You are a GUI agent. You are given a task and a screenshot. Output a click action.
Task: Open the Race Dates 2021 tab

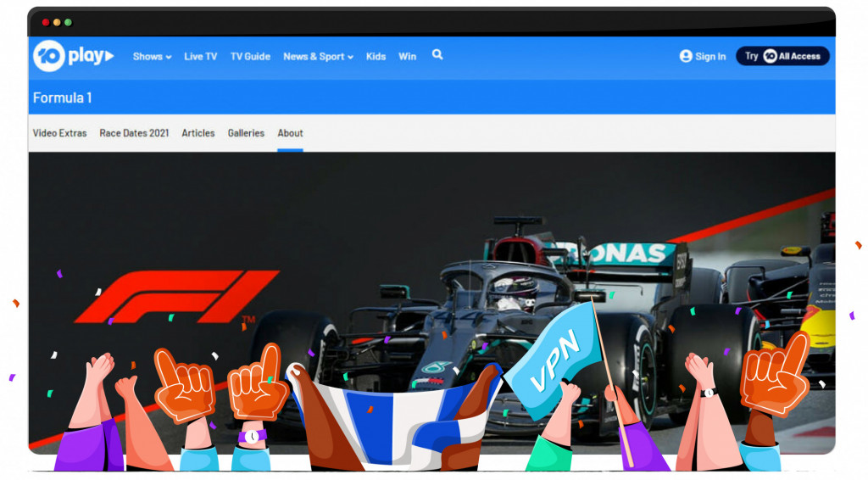pos(134,133)
